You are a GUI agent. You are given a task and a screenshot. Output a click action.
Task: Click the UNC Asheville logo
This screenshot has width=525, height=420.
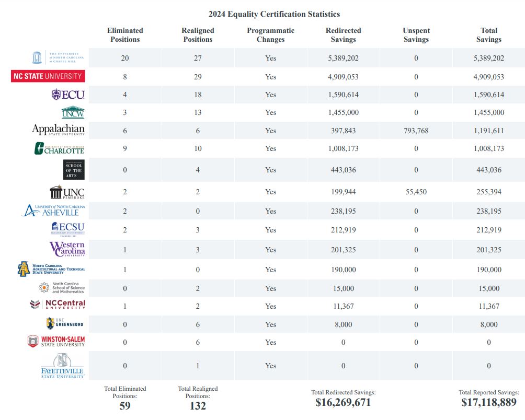(53, 211)
